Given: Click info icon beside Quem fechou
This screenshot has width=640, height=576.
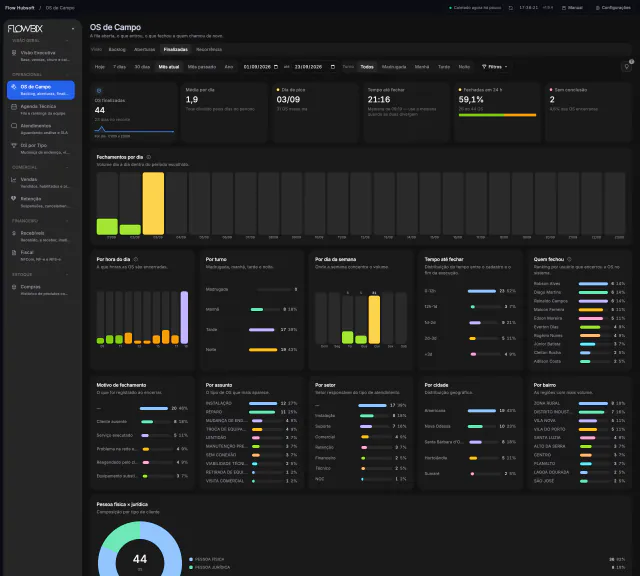Looking at the screenshot, I should coord(569,259).
